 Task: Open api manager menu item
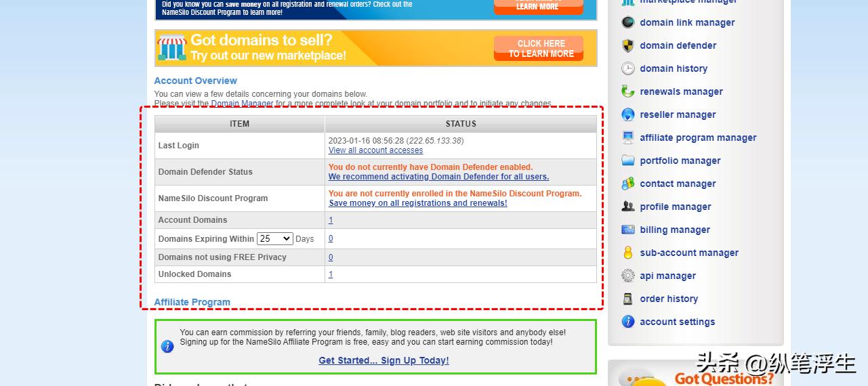pos(667,276)
